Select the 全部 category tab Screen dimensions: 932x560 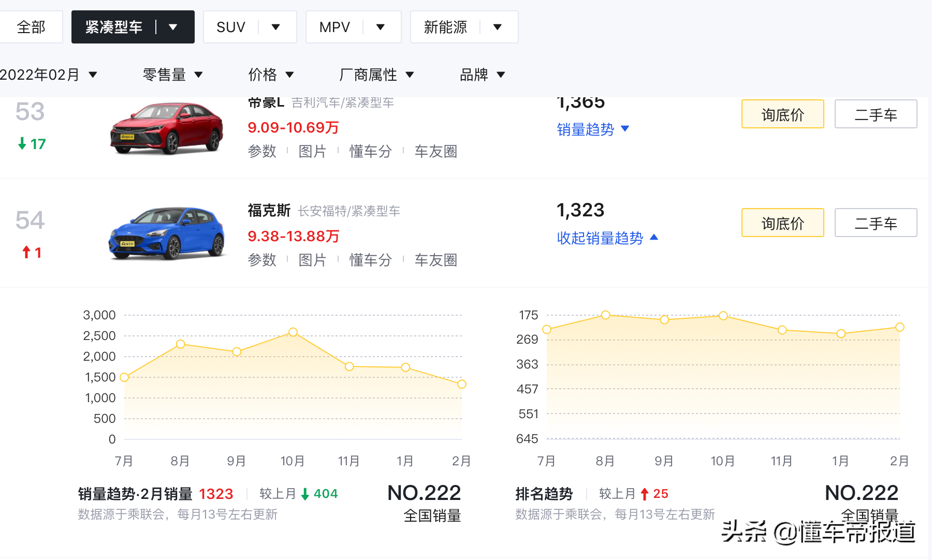click(x=31, y=27)
